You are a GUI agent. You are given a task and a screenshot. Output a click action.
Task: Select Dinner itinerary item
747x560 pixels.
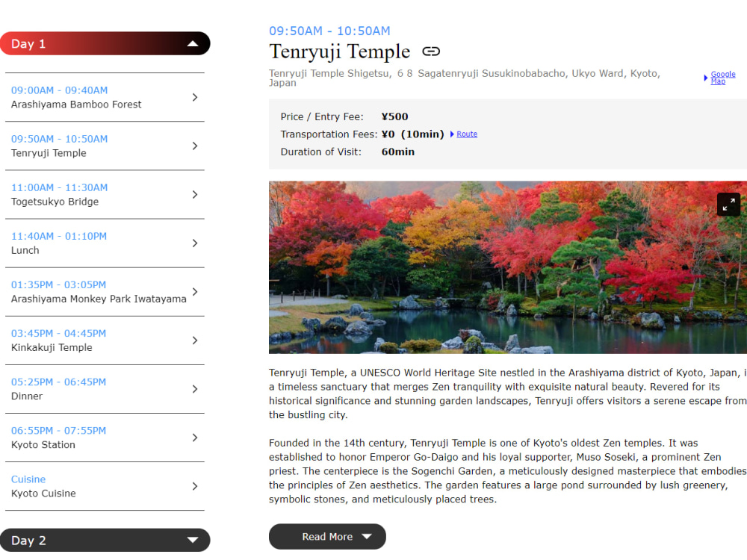click(105, 388)
